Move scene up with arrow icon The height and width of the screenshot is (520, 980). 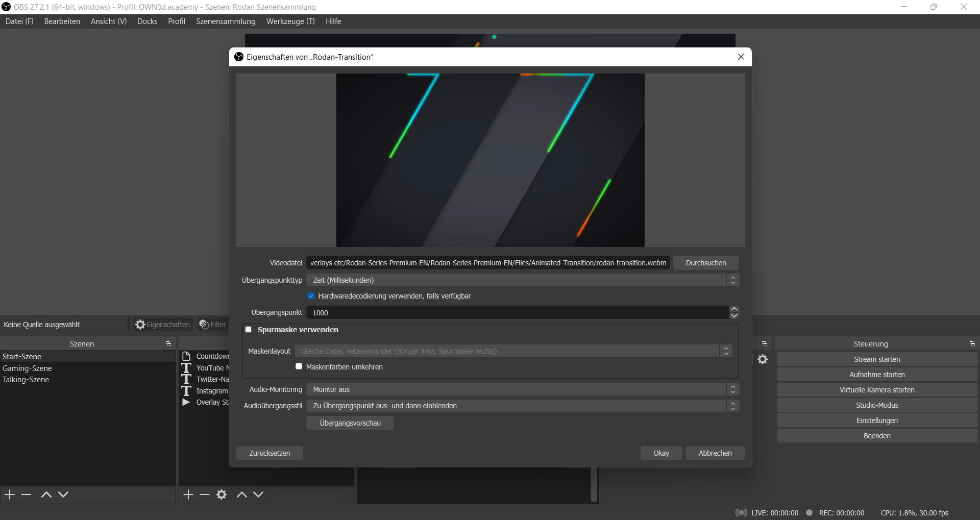click(46, 494)
